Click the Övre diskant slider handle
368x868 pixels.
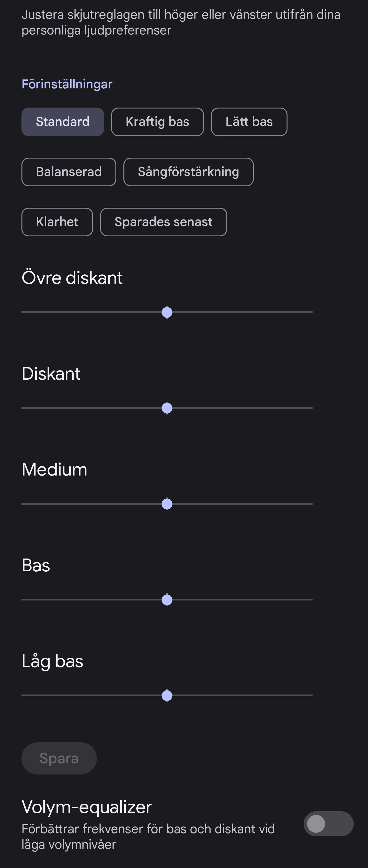tap(167, 312)
